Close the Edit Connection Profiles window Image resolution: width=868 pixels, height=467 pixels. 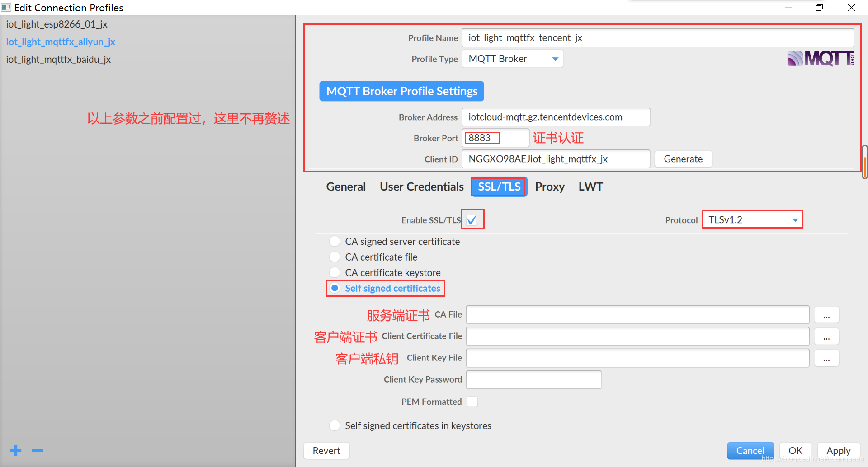851,8
